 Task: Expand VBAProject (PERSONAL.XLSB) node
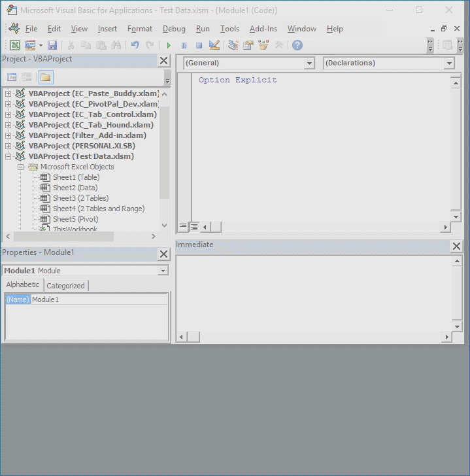8,146
